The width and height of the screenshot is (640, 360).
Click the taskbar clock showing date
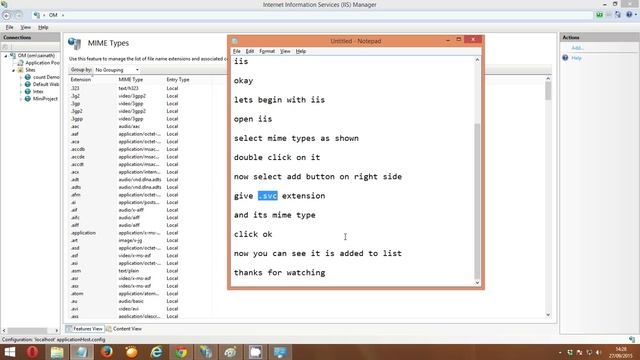coord(621,352)
